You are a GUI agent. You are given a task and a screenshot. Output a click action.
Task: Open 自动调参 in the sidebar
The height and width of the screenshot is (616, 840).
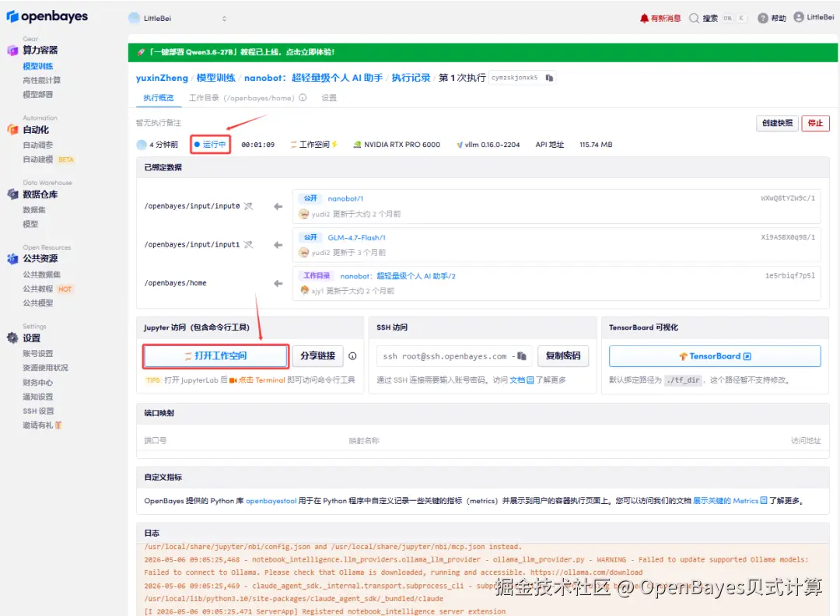click(38, 145)
